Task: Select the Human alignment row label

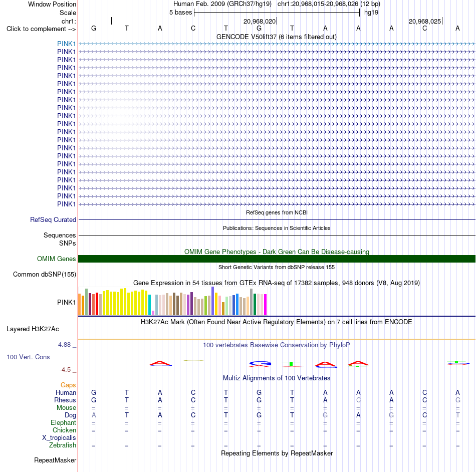Action: point(66,392)
